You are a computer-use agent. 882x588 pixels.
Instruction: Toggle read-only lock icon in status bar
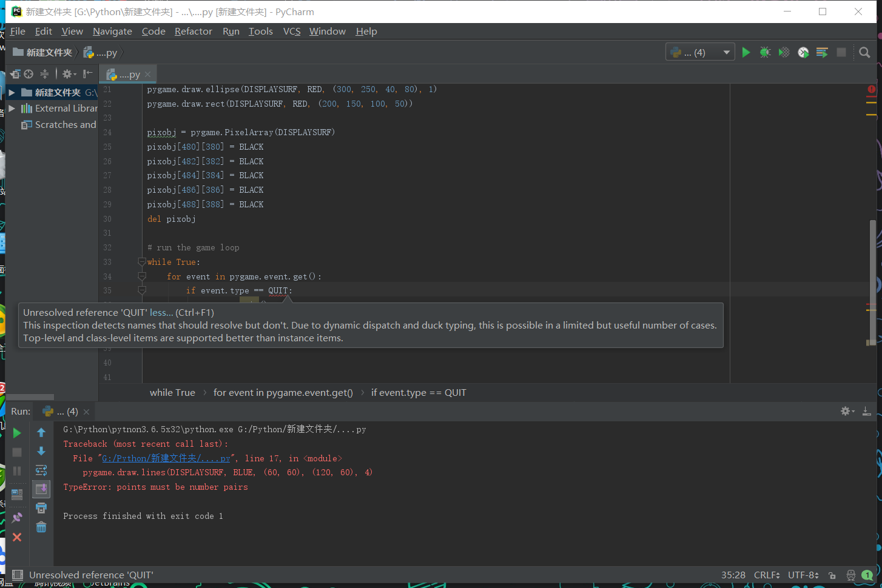[x=832, y=575]
